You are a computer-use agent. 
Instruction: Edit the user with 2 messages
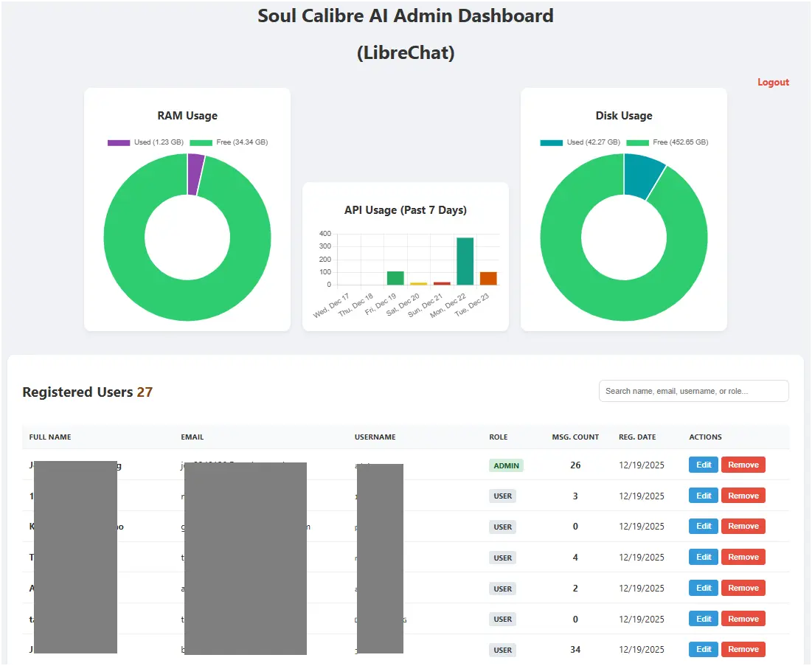(704, 588)
